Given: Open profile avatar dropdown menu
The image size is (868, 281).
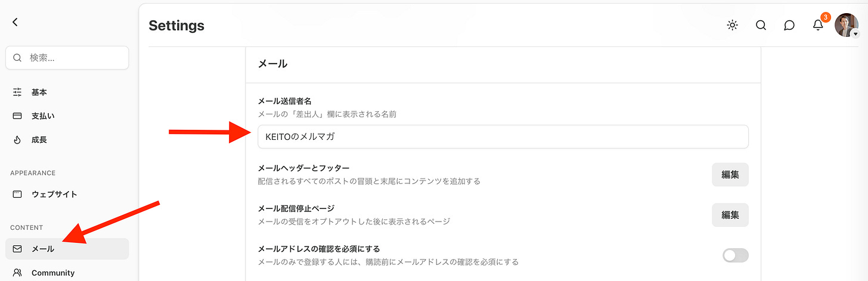Looking at the screenshot, I should [847, 25].
